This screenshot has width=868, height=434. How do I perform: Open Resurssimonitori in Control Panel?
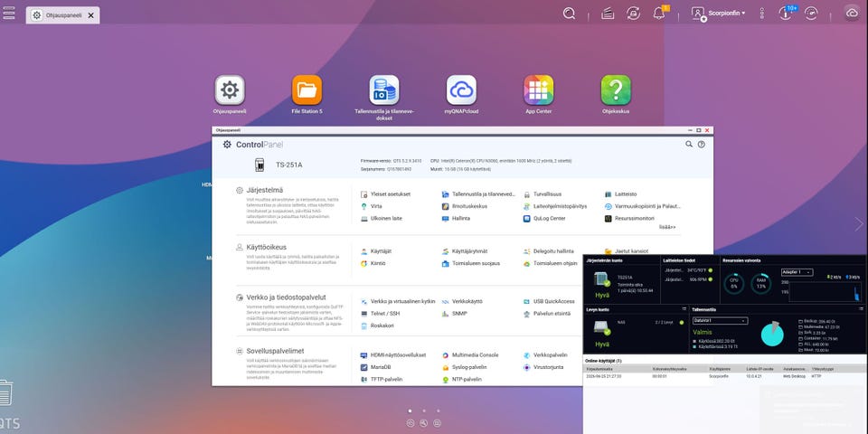coord(630,218)
